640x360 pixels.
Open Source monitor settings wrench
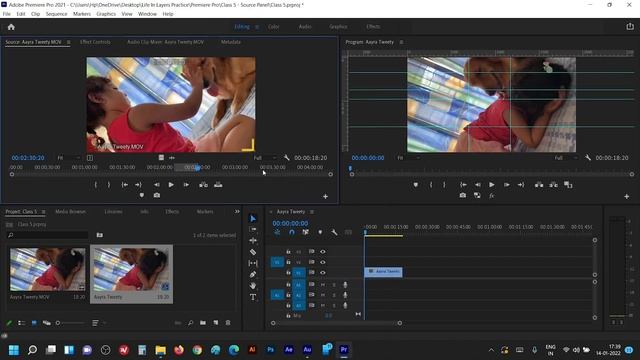click(287, 158)
